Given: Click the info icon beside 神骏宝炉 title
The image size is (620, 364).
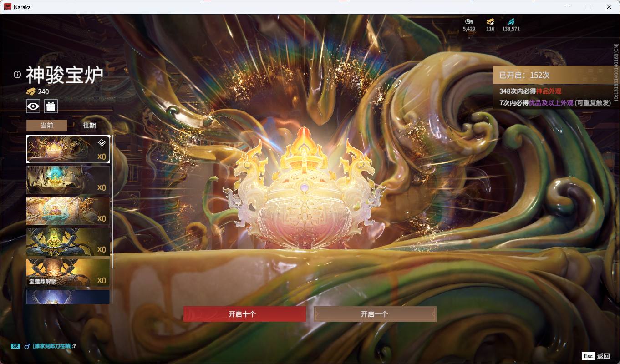Looking at the screenshot, I should tap(17, 74).
